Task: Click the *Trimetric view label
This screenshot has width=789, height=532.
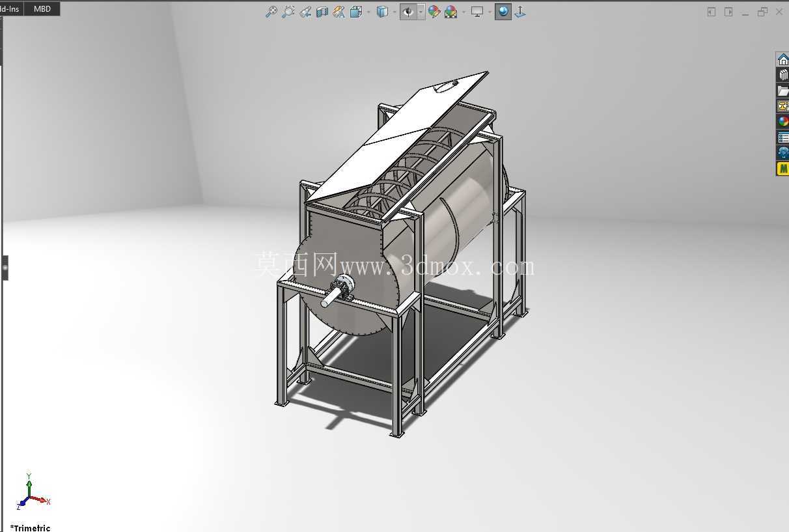Action: 30,527
